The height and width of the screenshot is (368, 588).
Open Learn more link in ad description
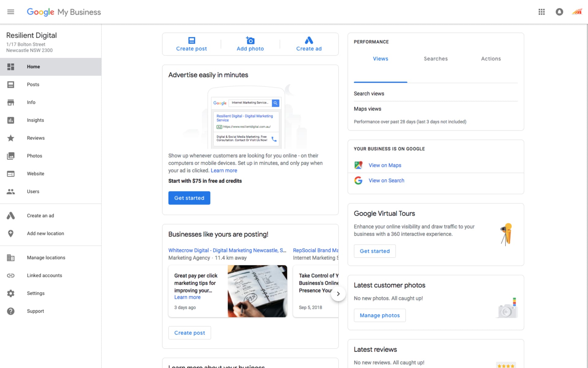pyautogui.click(x=224, y=171)
